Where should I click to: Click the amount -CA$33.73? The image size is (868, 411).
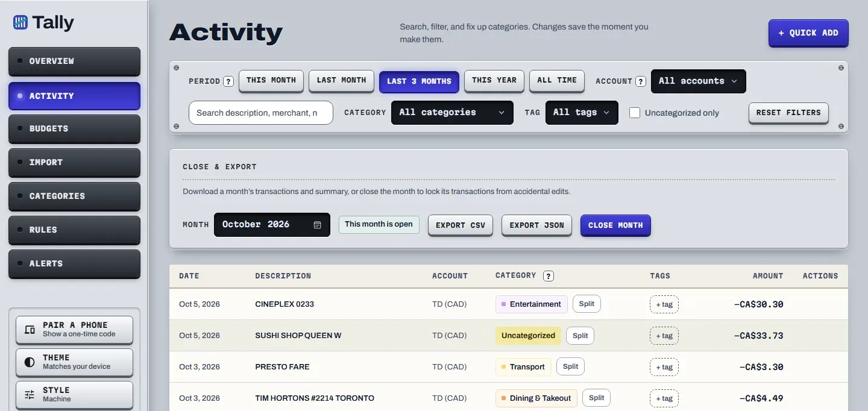[x=758, y=336]
